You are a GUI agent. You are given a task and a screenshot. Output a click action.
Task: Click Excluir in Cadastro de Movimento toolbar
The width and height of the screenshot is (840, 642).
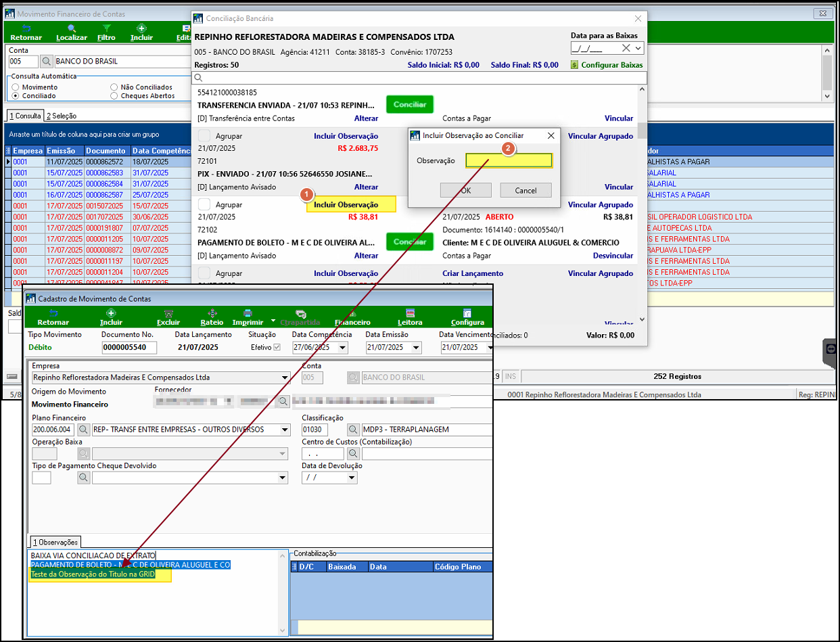point(168,318)
